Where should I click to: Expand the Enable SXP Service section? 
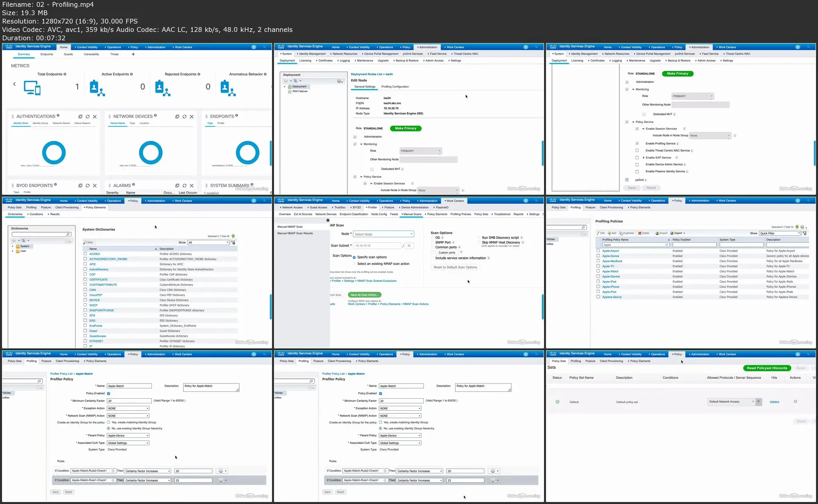pyautogui.click(x=643, y=158)
